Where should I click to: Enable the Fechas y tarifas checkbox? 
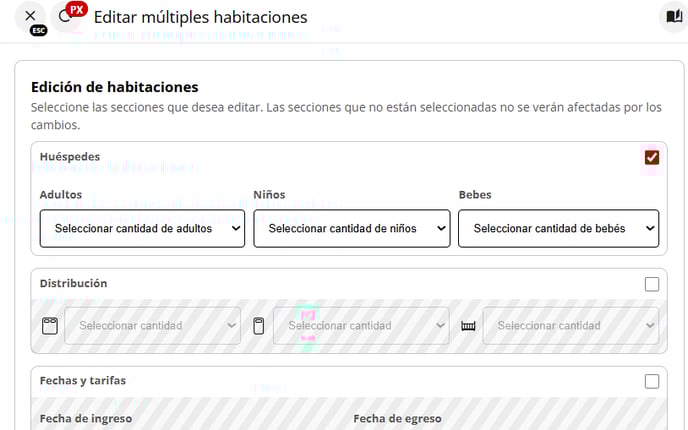(652, 381)
